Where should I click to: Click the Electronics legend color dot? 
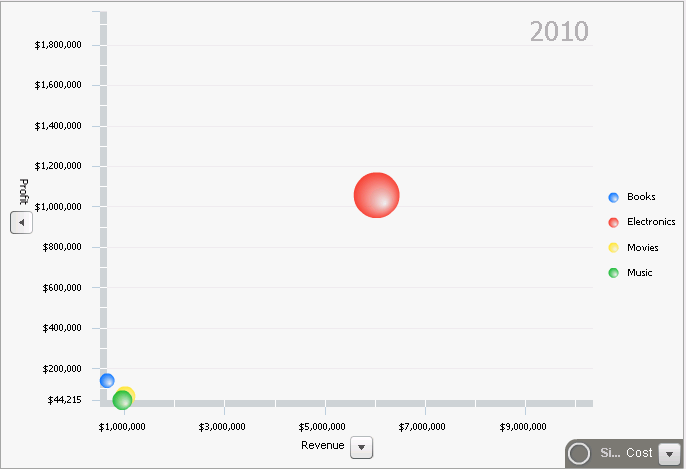pyautogui.click(x=613, y=222)
